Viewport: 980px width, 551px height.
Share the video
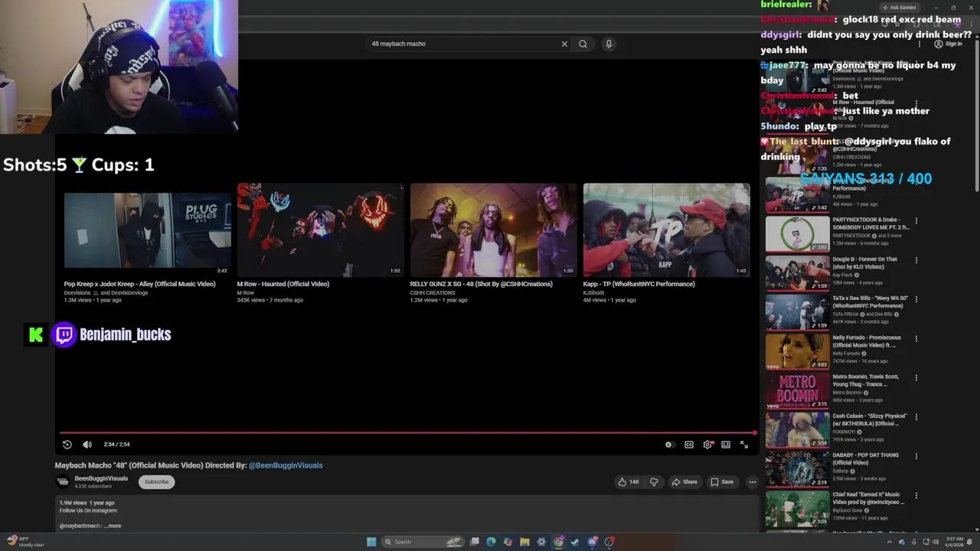pyautogui.click(x=684, y=481)
